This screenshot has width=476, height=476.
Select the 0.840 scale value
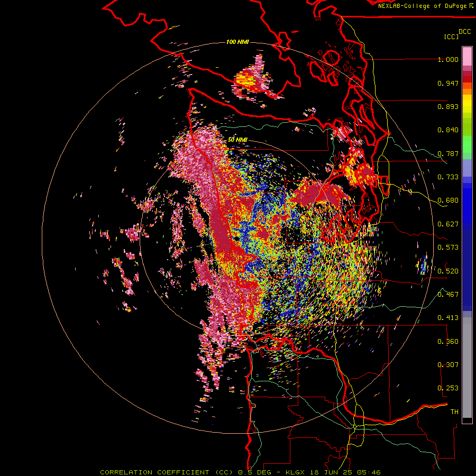(x=448, y=130)
